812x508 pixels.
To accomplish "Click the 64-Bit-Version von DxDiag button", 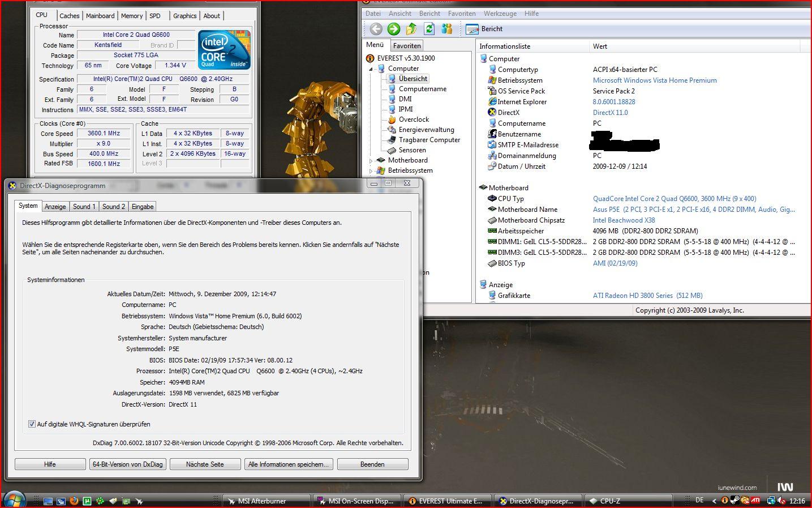I will point(127,464).
